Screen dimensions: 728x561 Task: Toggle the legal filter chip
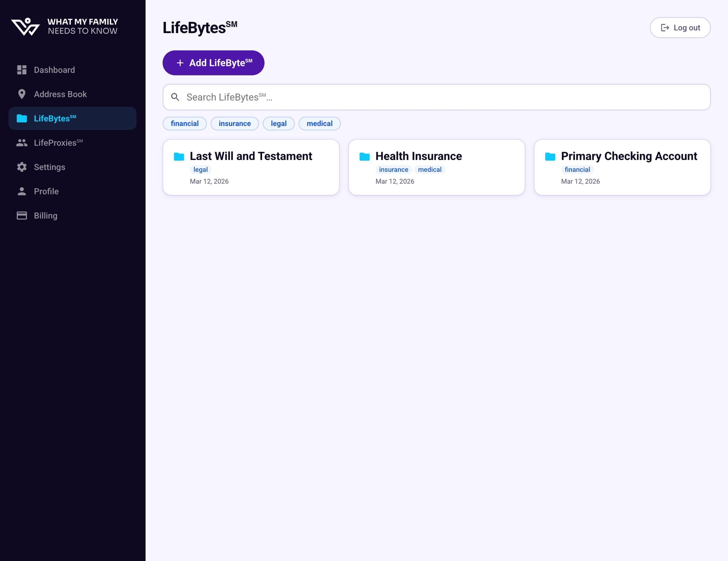pos(278,123)
